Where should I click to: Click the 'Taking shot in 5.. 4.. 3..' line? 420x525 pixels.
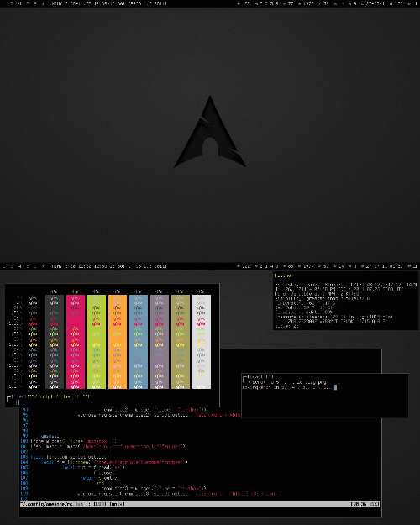pyautogui.click(x=286, y=387)
